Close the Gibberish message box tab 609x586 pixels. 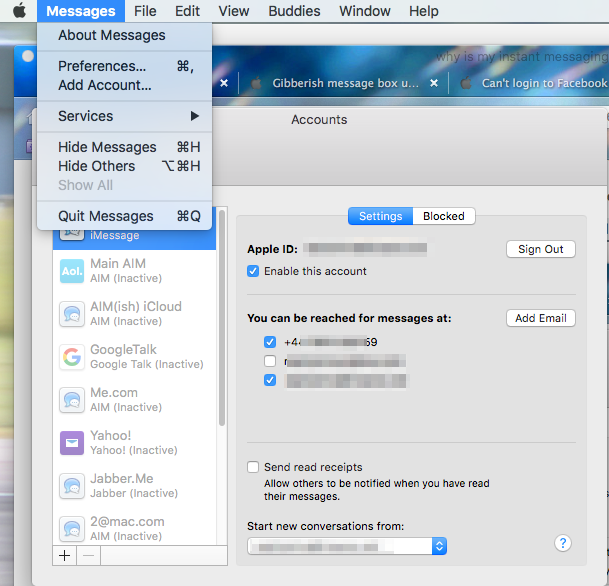[434, 83]
